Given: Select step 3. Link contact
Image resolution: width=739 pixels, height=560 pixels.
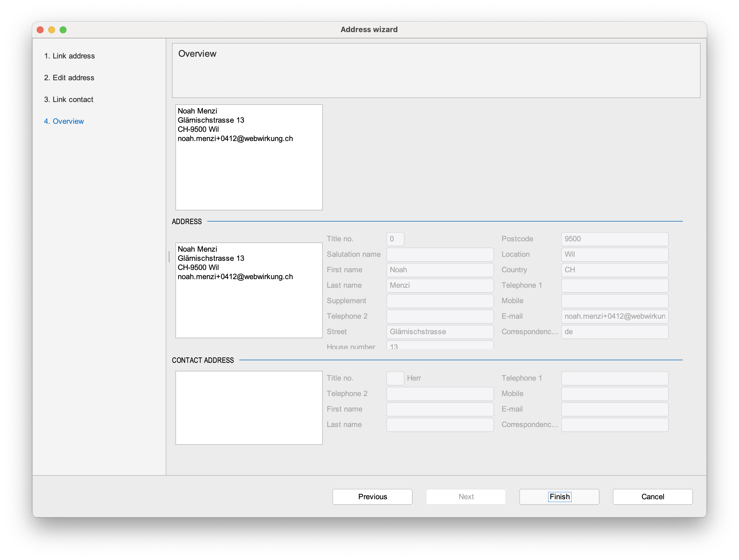Looking at the screenshot, I should 69,99.
